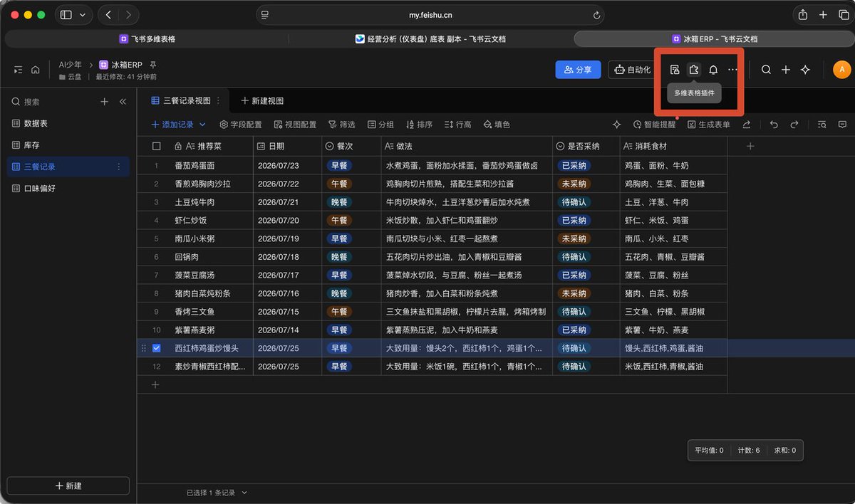Open the 多维表格插件 plugin icon
The height and width of the screenshot is (504, 855).
[x=694, y=70]
